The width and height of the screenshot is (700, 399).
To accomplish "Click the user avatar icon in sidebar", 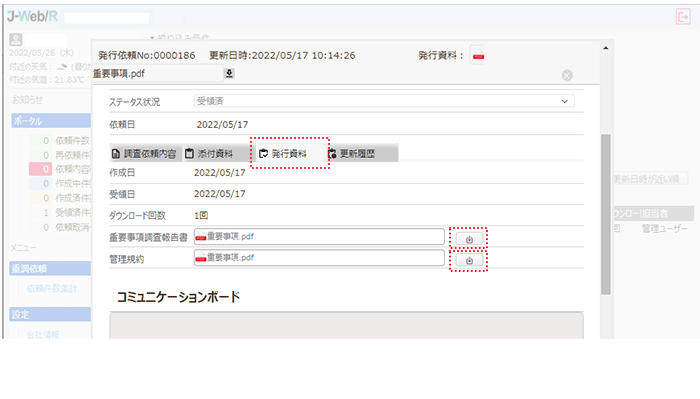I will [x=16, y=39].
